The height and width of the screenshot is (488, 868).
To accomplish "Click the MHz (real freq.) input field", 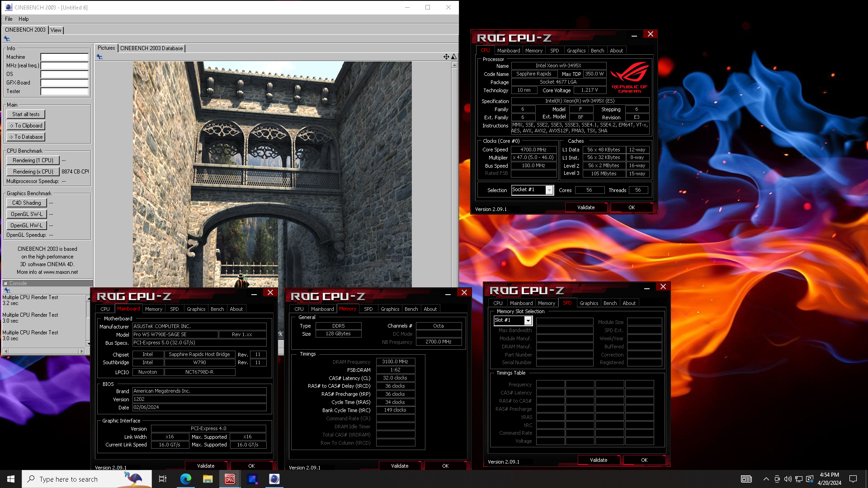I will tap(64, 66).
